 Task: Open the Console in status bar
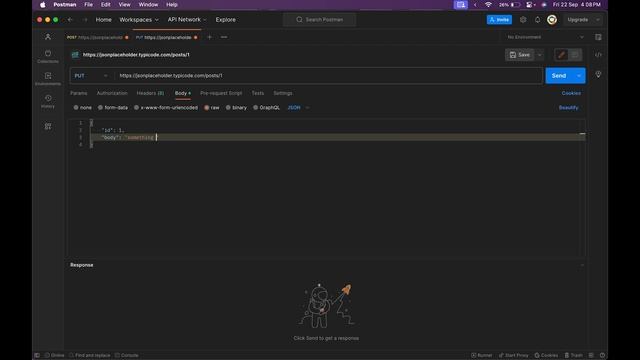point(127,355)
